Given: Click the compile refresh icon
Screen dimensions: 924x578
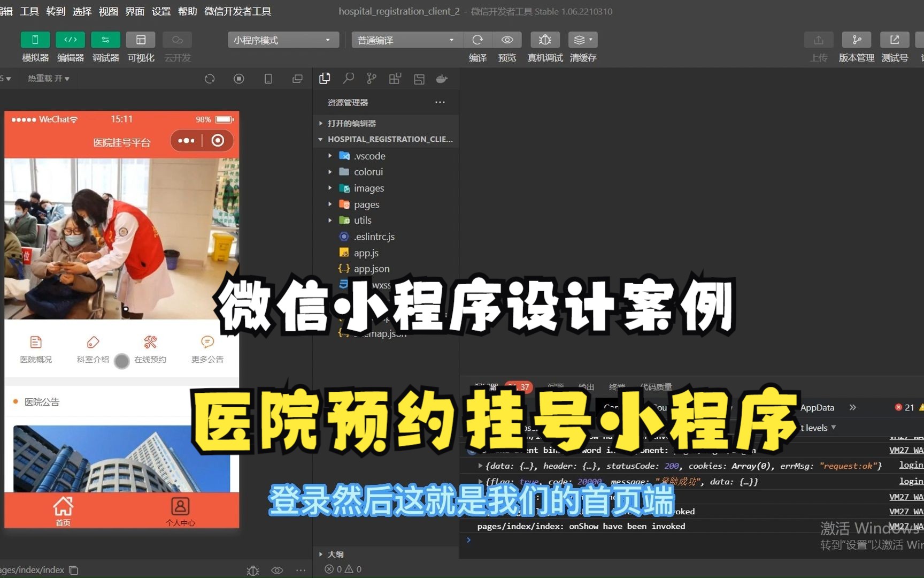Looking at the screenshot, I should tap(478, 40).
